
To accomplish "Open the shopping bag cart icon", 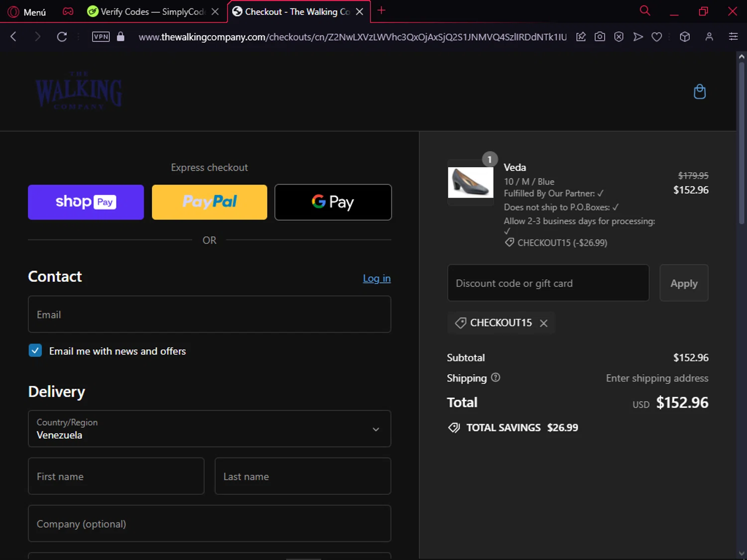I will [700, 92].
